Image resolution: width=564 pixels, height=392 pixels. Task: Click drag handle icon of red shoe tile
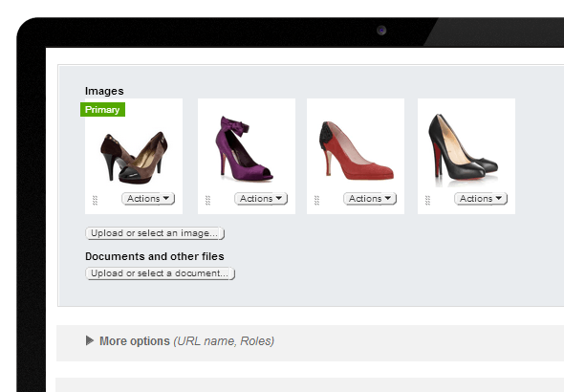[x=316, y=201]
